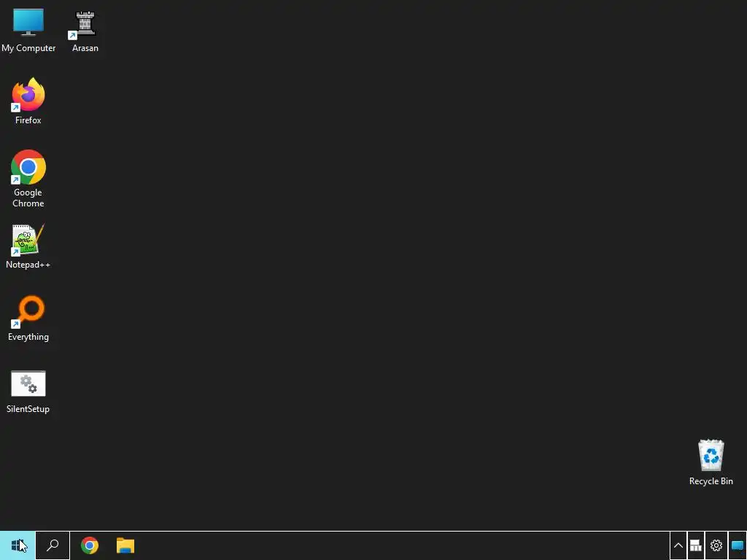Select the Firefox desktop shortcut icon
747x560 pixels.
[x=28, y=95]
